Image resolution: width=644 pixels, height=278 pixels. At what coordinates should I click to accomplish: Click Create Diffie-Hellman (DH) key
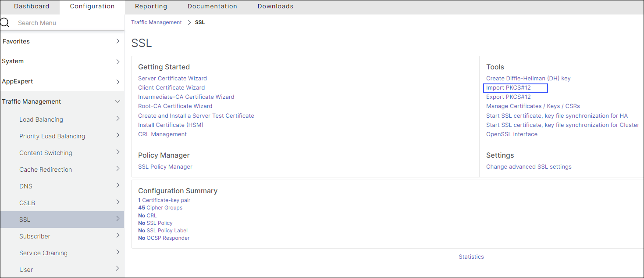pyautogui.click(x=528, y=78)
